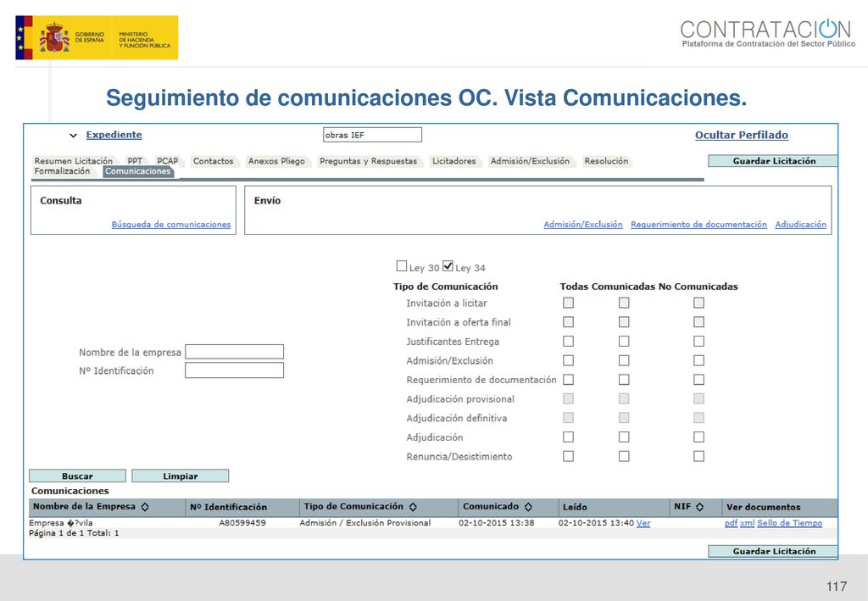
Task: Uncheck the Ley 34 checkbox
Action: pyautogui.click(x=448, y=266)
